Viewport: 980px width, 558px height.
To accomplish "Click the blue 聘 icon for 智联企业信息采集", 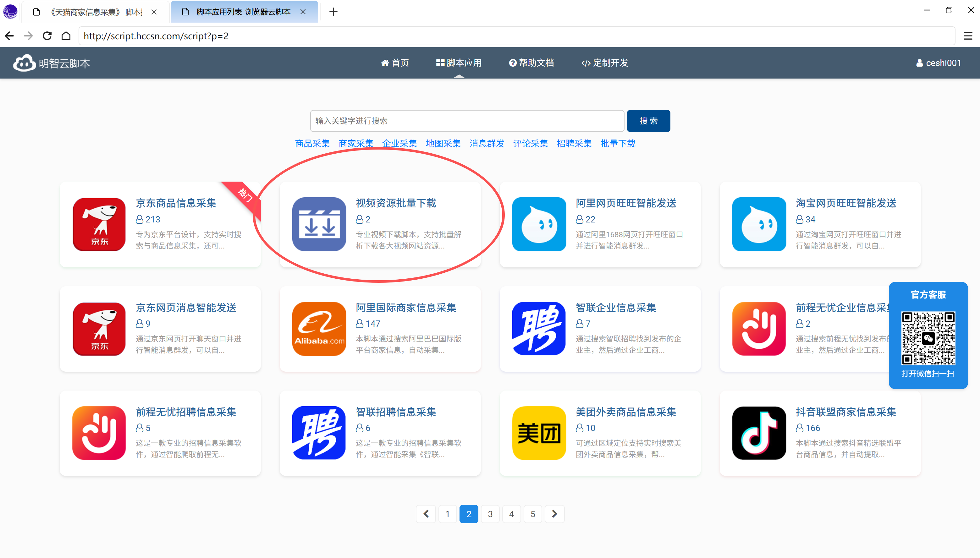I will tap(539, 329).
